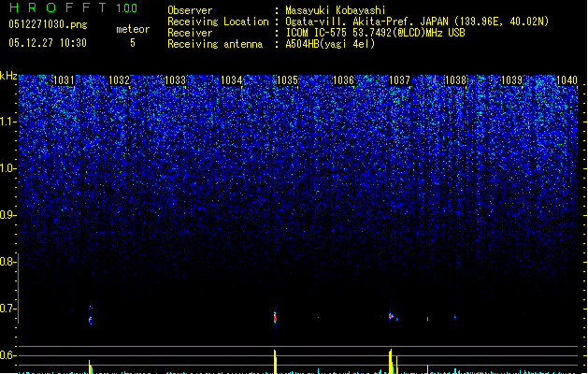Click the Receiving antenna label
Screen dimensions: 588x374
click(215, 44)
